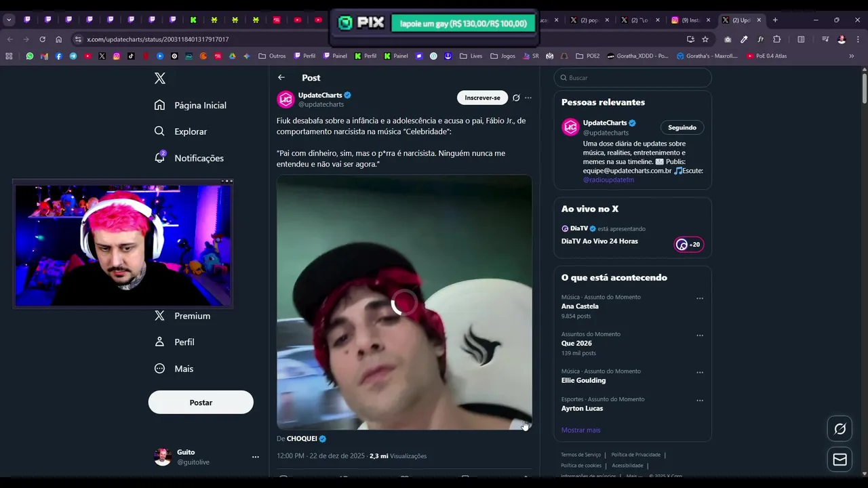The image size is (868, 488).
Task: Reload the page in browser toolbar
Action: point(42,39)
